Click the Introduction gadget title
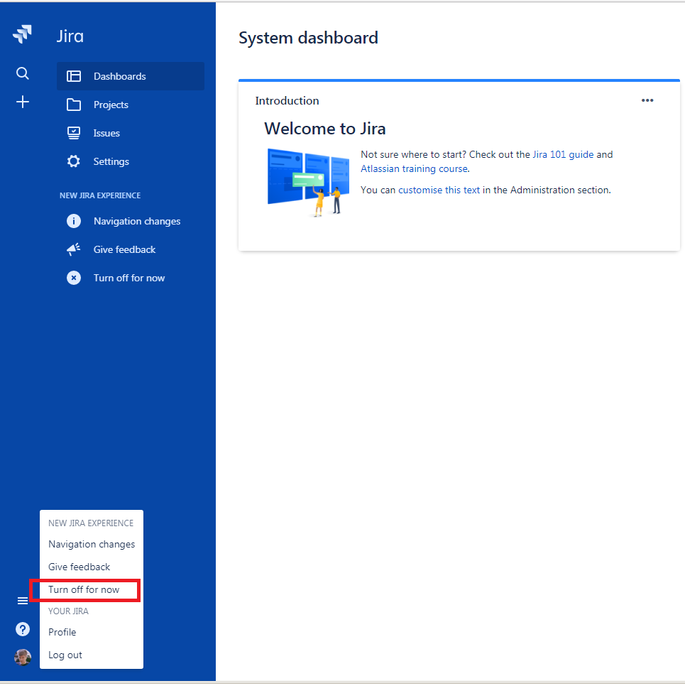The image size is (685, 684). click(x=287, y=101)
